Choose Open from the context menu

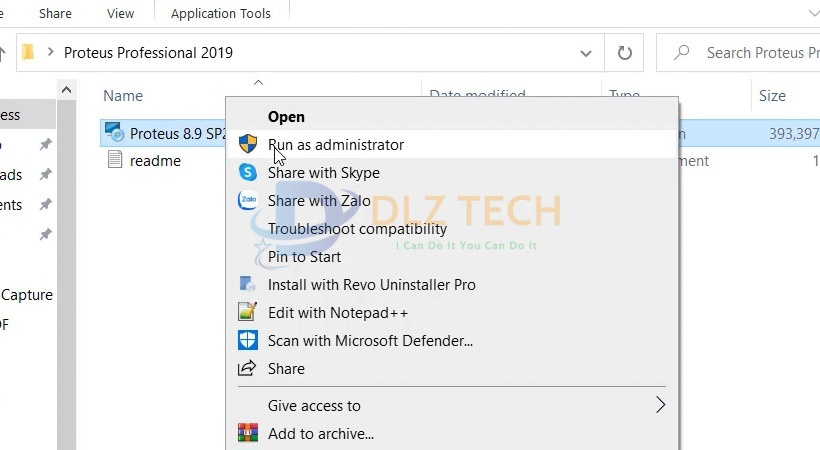tap(286, 117)
